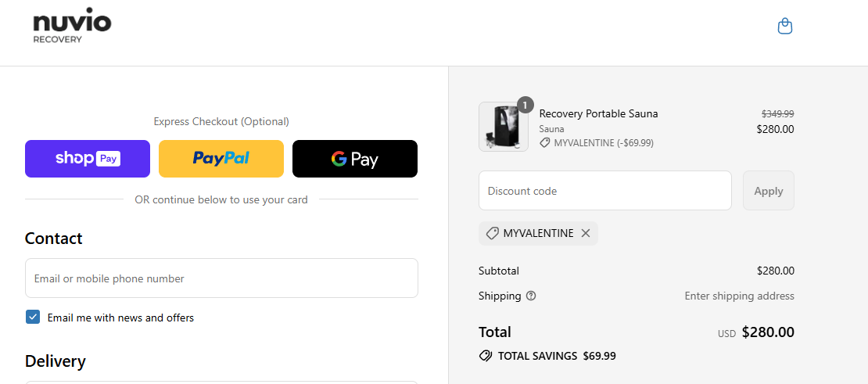Remove the MYVALENTINE discount code

(x=586, y=234)
